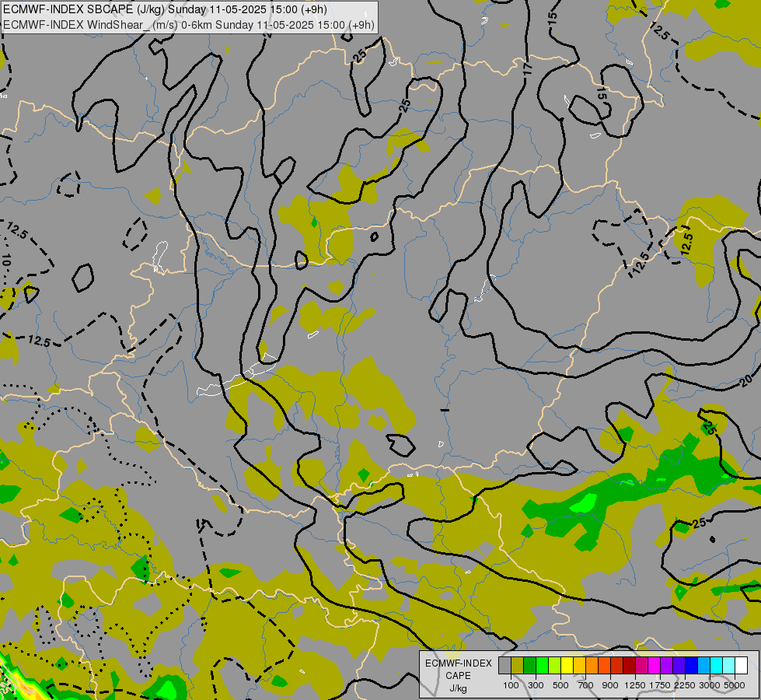Click the bright cyan legend swatch
Viewport: 761px width, 700px height.
pos(717,665)
